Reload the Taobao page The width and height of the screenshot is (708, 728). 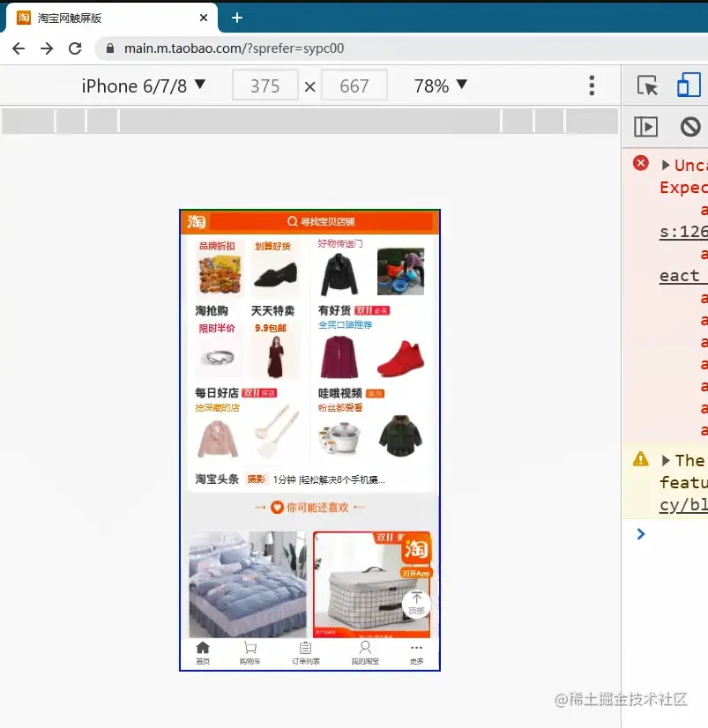point(75,48)
